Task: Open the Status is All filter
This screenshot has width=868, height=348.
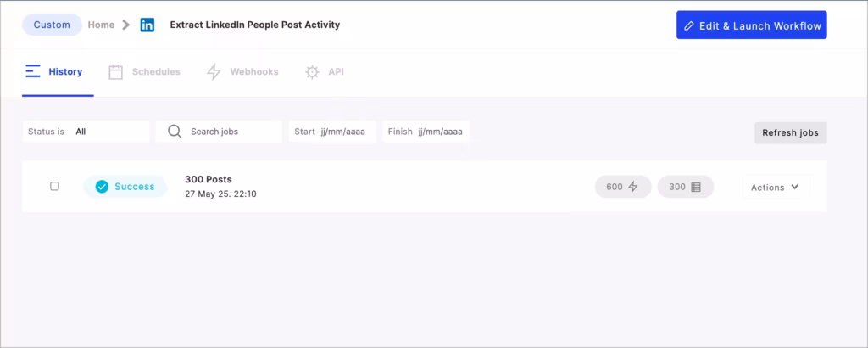Action: click(86, 132)
